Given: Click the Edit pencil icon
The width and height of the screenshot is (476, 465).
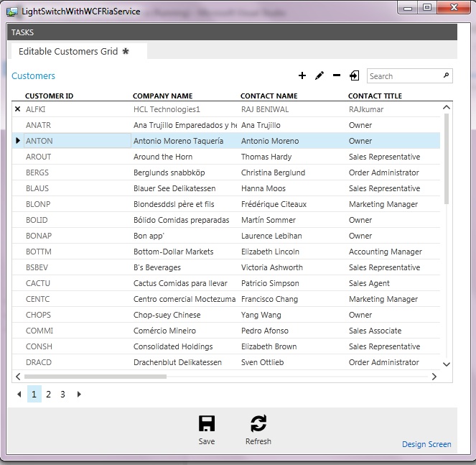Looking at the screenshot, I should [x=319, y=75].
